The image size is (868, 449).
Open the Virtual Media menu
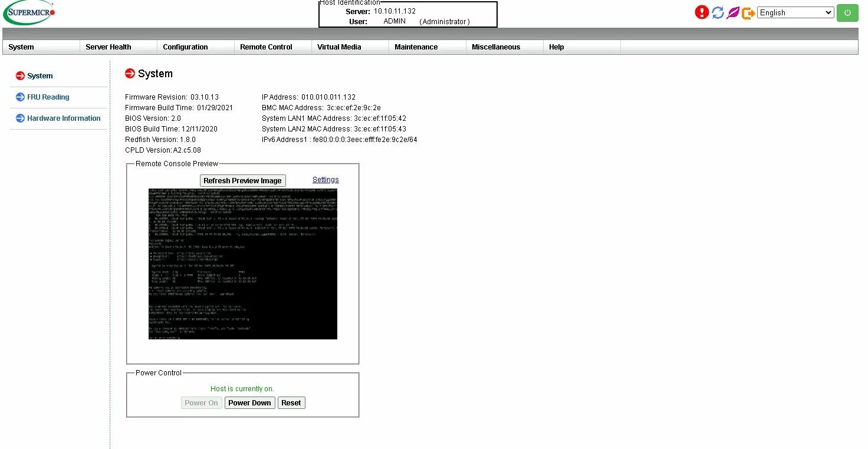[x=350, y=47]
